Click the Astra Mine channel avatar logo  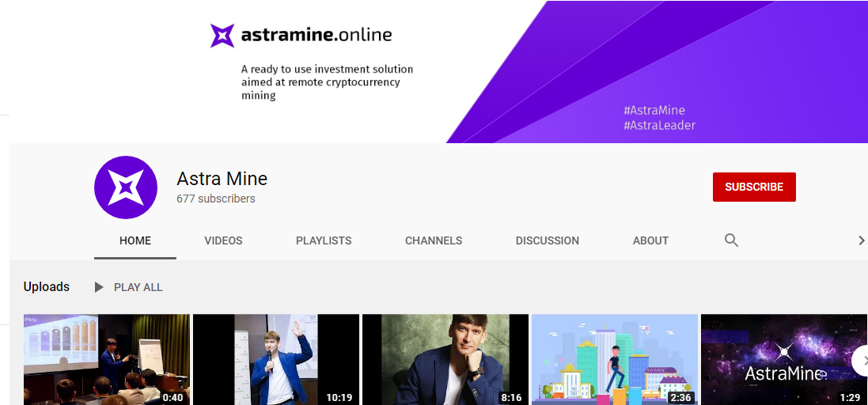(x=126, y=187)
